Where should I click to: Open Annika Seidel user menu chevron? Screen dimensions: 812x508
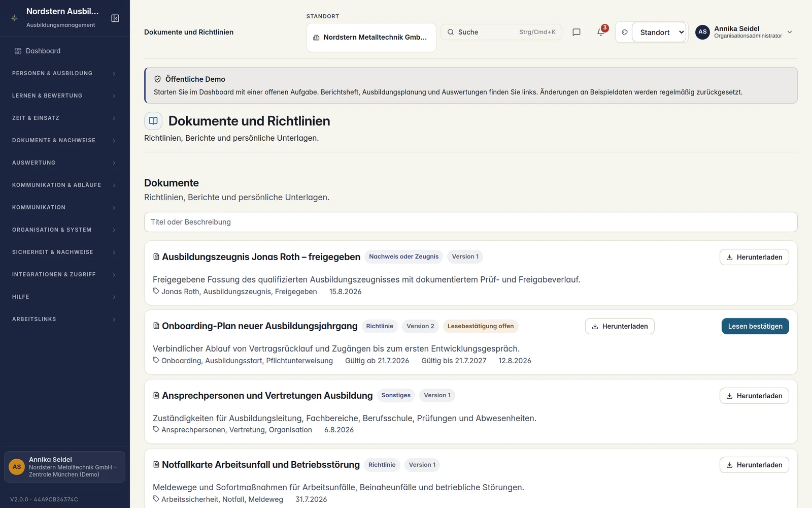(x=790, y=32)
